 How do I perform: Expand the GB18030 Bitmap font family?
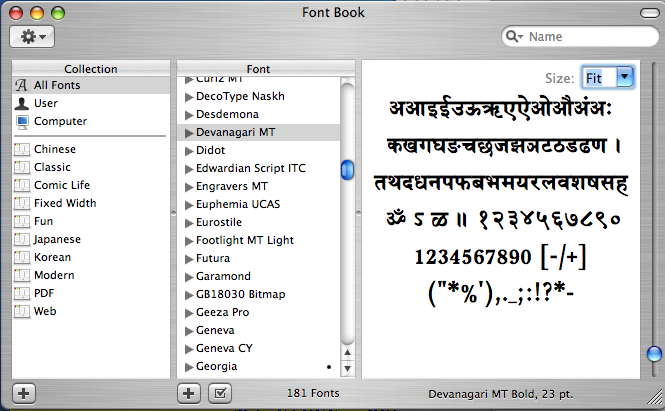tap(189, 295)
